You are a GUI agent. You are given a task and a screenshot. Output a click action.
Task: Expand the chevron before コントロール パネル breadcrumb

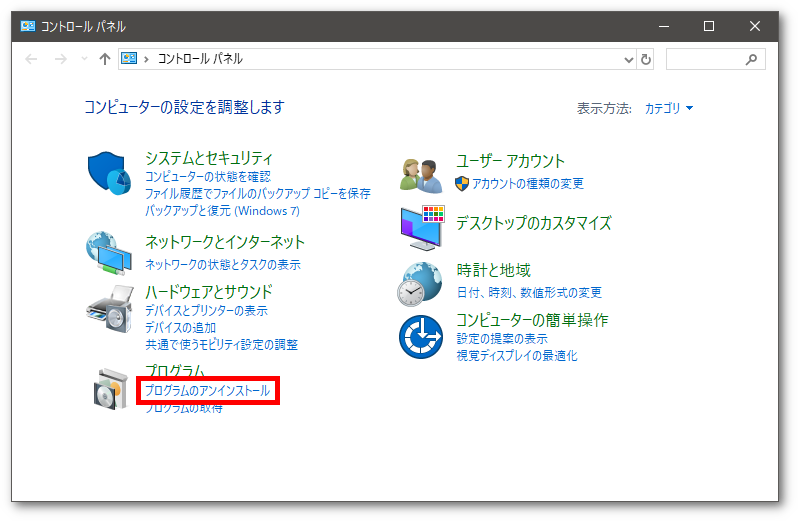(147, 60)
